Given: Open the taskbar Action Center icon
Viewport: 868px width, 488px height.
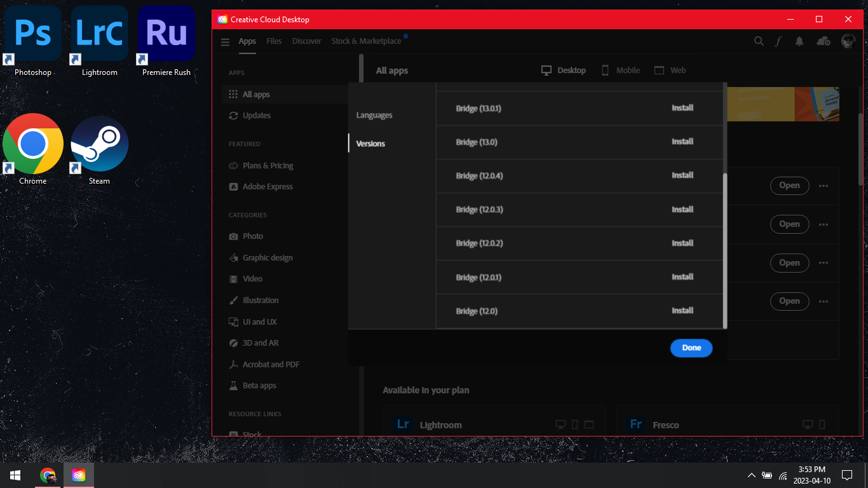Looking at the screenshot, I should (847, 475).
